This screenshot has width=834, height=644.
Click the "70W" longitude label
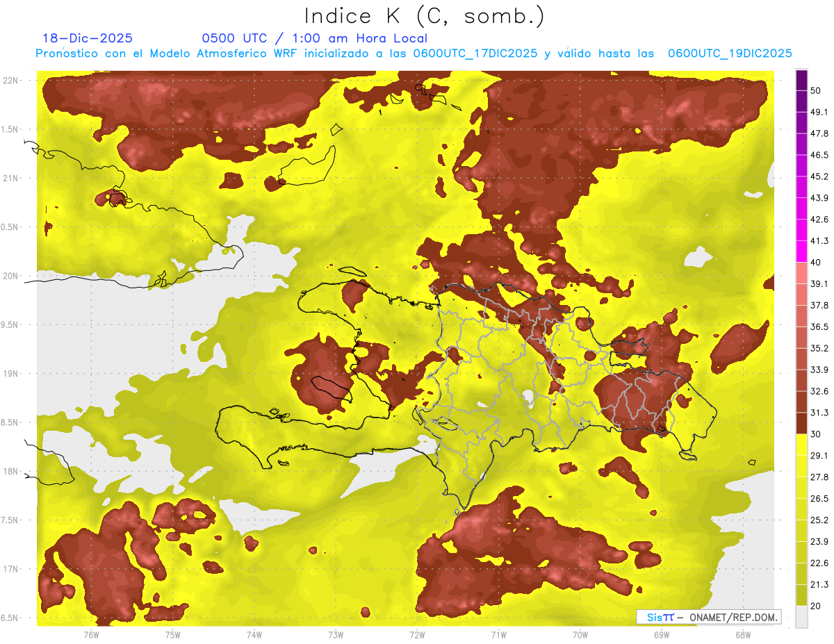pyautogui.click(x=580, y=634)
